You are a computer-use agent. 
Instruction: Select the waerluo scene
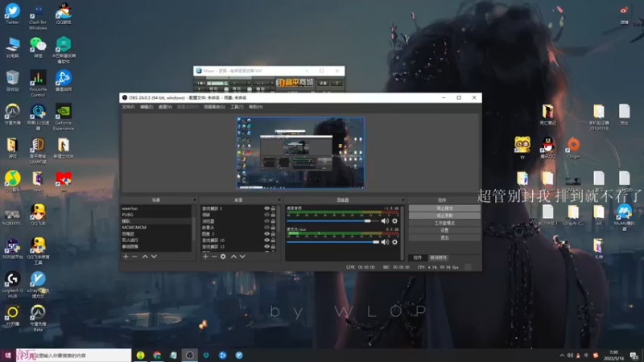[156, 208]
